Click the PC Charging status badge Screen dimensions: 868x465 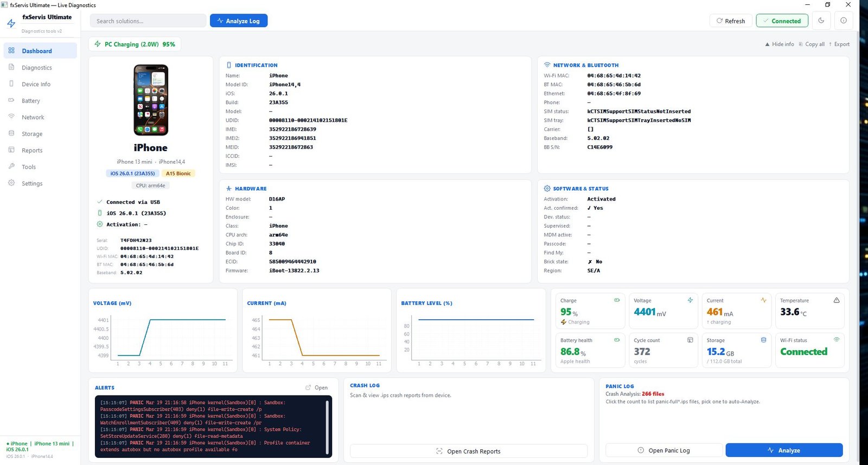click(135, 44)
